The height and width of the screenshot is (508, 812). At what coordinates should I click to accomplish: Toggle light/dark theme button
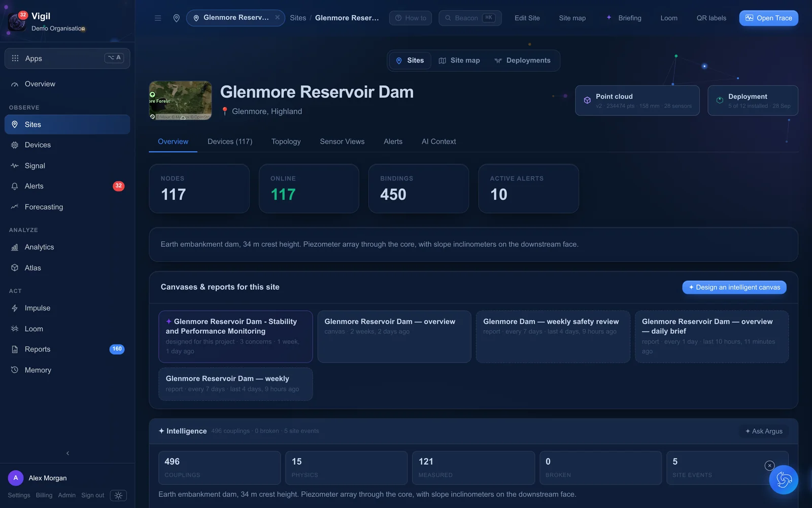118,495
